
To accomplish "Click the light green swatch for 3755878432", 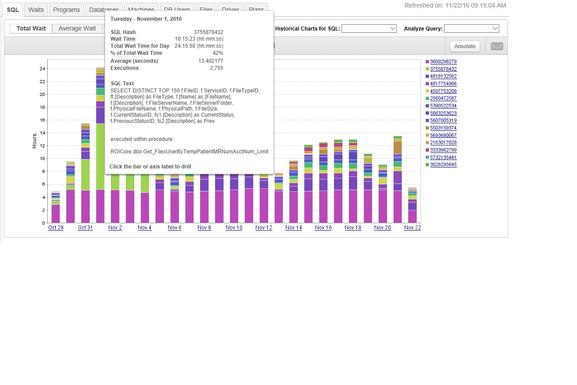I will tap(427, 69).
